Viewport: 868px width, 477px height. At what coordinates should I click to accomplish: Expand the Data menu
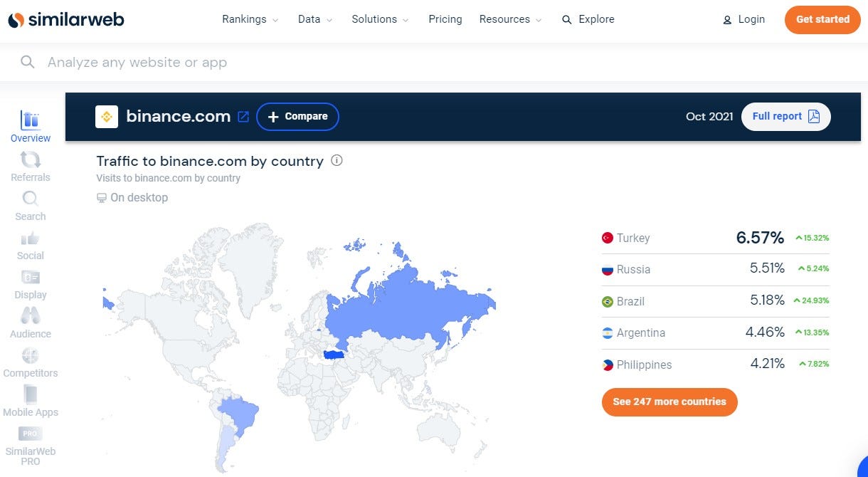pyautogui.click(x=315, y=19)
